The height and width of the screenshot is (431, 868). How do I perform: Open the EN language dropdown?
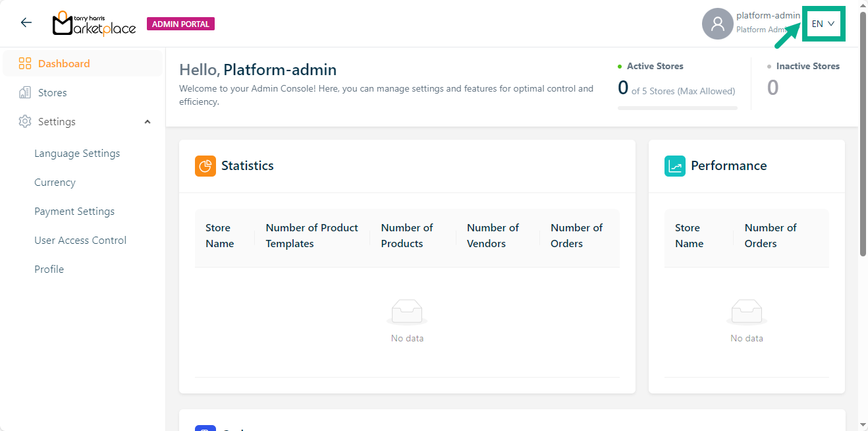click(823, 24)
